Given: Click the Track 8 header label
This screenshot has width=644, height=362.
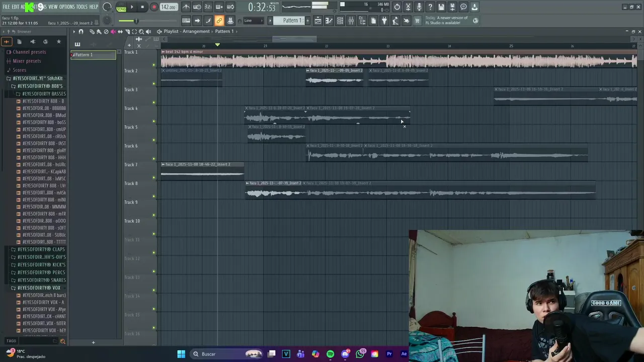Looking at the screenshot, I should coord(131,184).
